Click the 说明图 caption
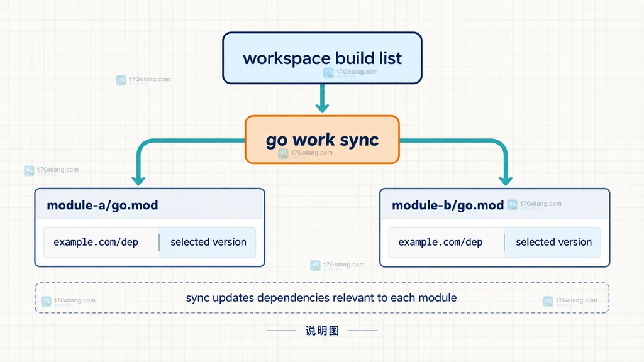Screen dimensions: 644x362 [322, 331]
